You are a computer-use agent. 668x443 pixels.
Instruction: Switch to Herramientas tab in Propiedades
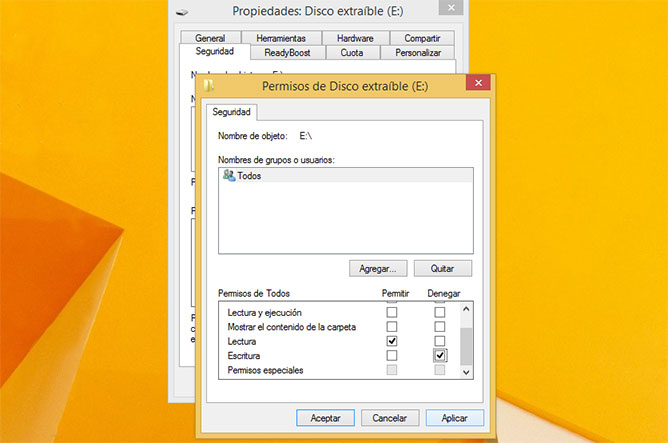click(281, 38)
